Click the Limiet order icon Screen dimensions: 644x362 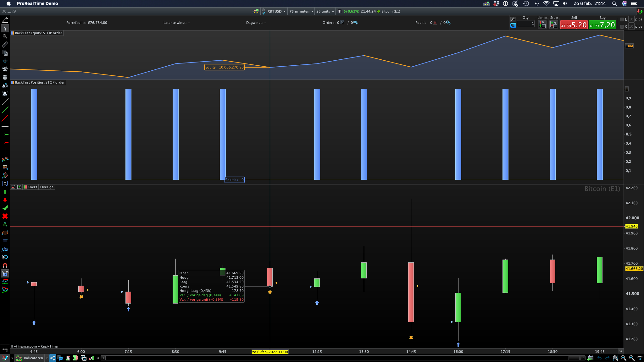point(542,25)
